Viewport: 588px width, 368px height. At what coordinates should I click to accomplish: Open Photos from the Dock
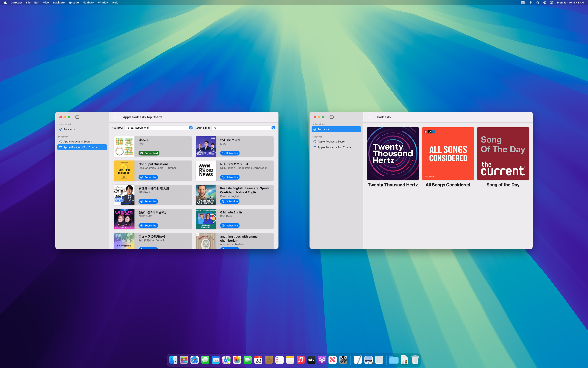click(x=237, y=360)
